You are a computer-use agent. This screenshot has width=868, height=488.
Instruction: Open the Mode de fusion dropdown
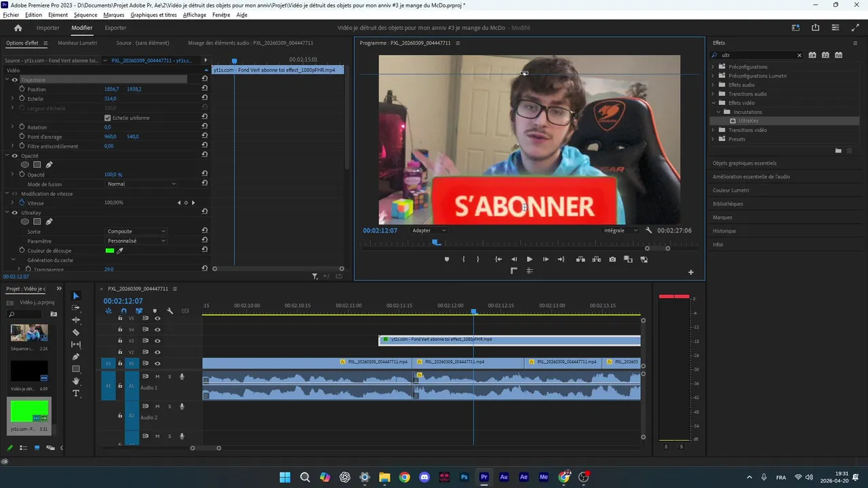(x=142, y=184)
